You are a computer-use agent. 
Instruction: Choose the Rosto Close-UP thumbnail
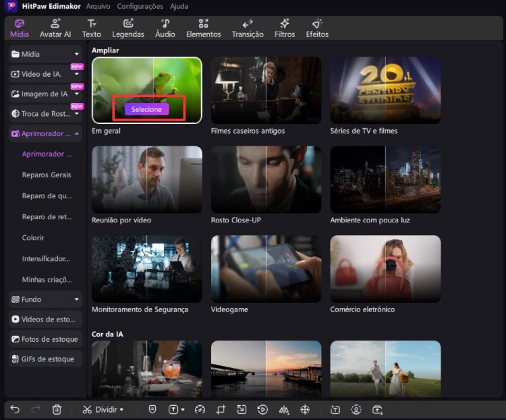266,179
